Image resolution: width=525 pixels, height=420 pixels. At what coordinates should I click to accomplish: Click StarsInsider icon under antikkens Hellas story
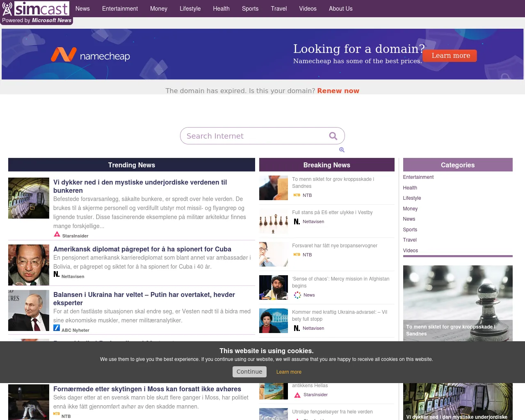click(297, 395)
